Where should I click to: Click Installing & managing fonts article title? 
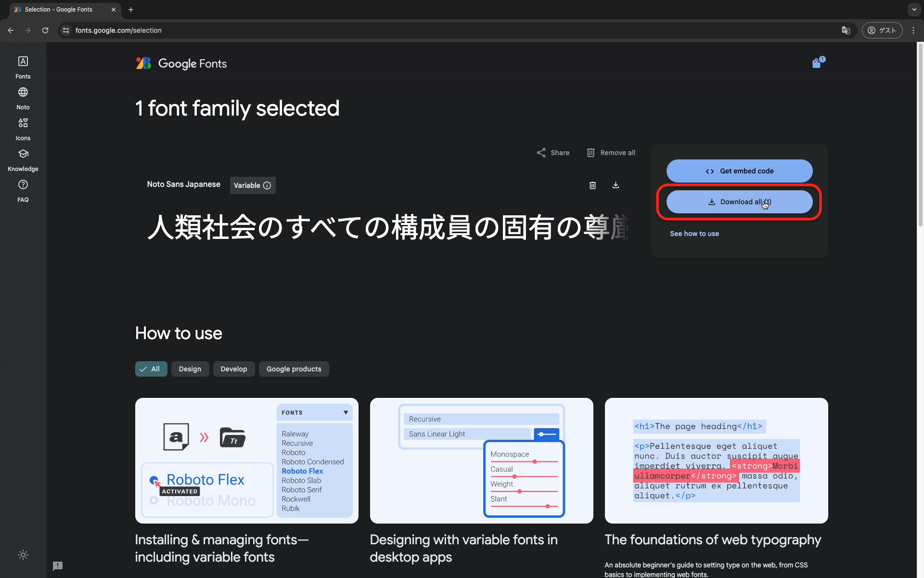[x=222, y=548]
